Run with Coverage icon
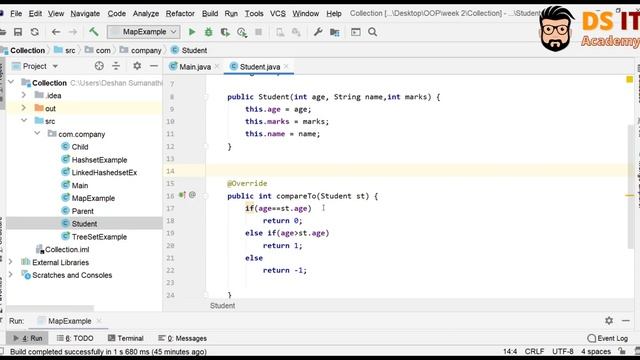The width and height of the screenshot is (640, 360). pyautogui.click(x=225, y=32)
